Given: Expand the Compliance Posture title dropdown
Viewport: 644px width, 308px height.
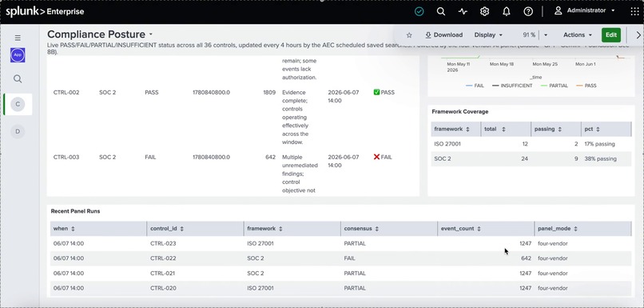Looking at the screenshot, I should coord(151,34).
